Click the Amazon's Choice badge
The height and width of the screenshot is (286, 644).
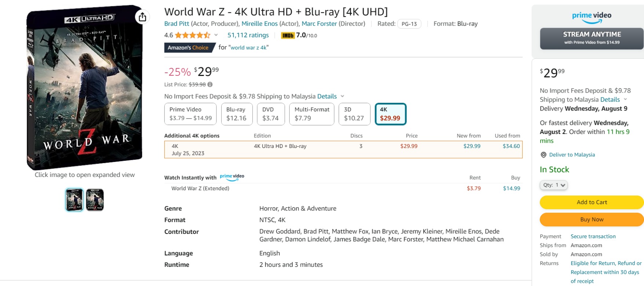(190, 48)
